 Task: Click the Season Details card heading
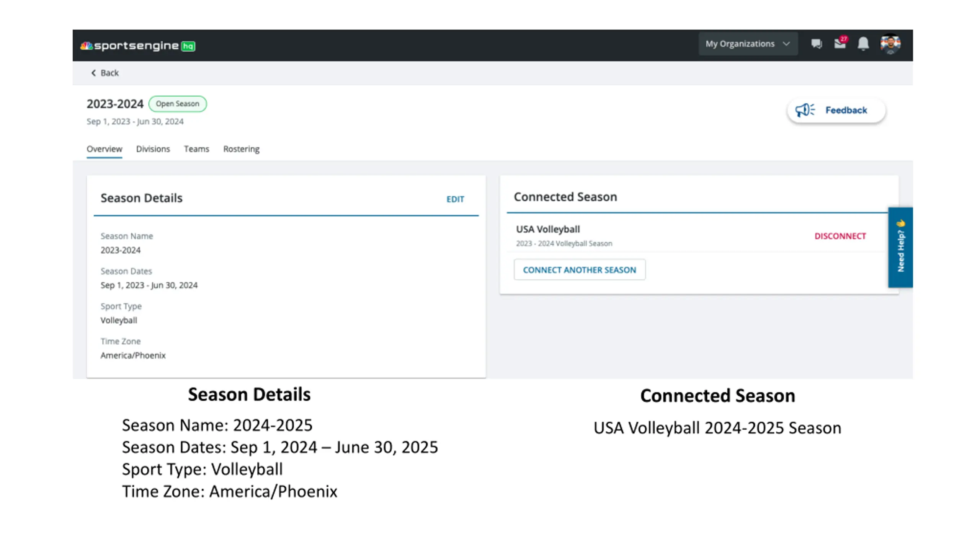[142, 198]
